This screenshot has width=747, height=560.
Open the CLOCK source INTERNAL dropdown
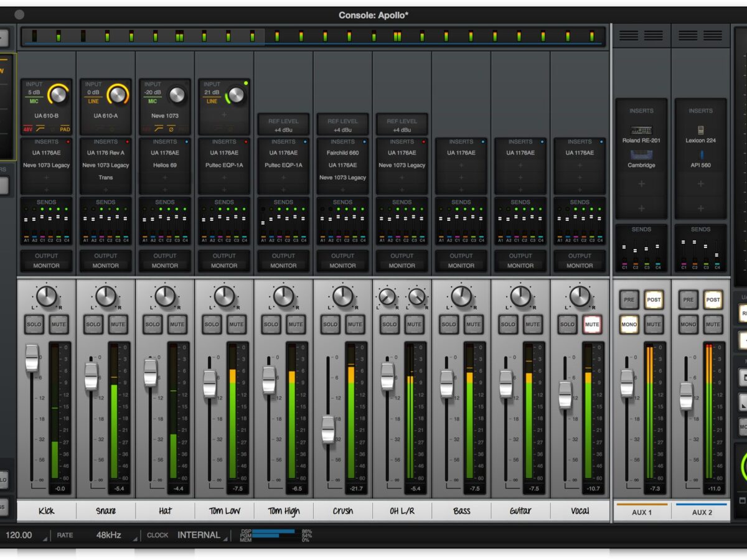coord(199,535)
